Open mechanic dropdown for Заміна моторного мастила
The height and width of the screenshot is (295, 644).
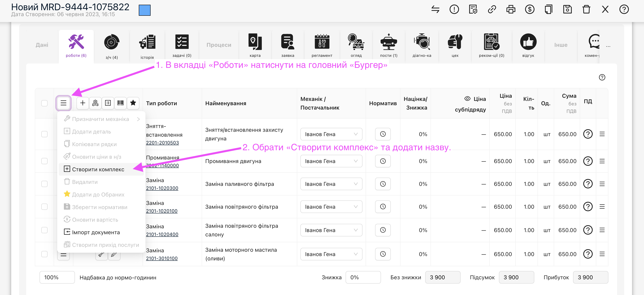pyautogui.click(x=331, y=254)
